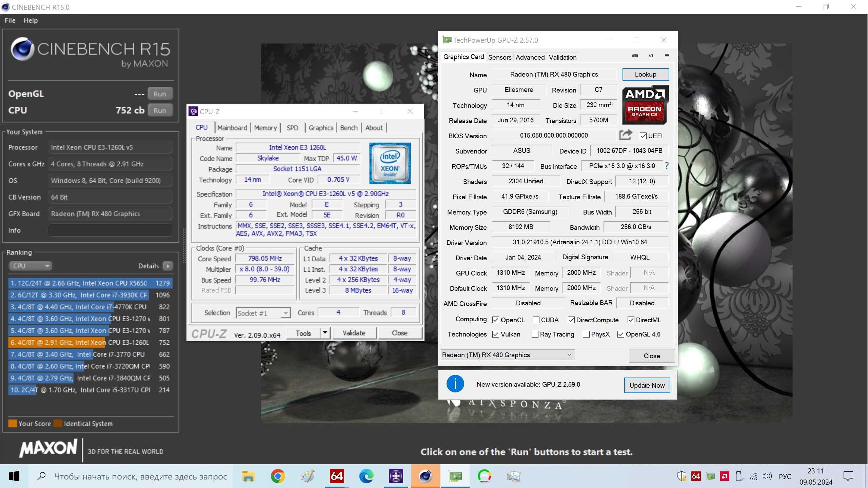Click the GPU-Z refresh icon
The height and width of the screenshot is (488, 868).
tap(651, 56)
